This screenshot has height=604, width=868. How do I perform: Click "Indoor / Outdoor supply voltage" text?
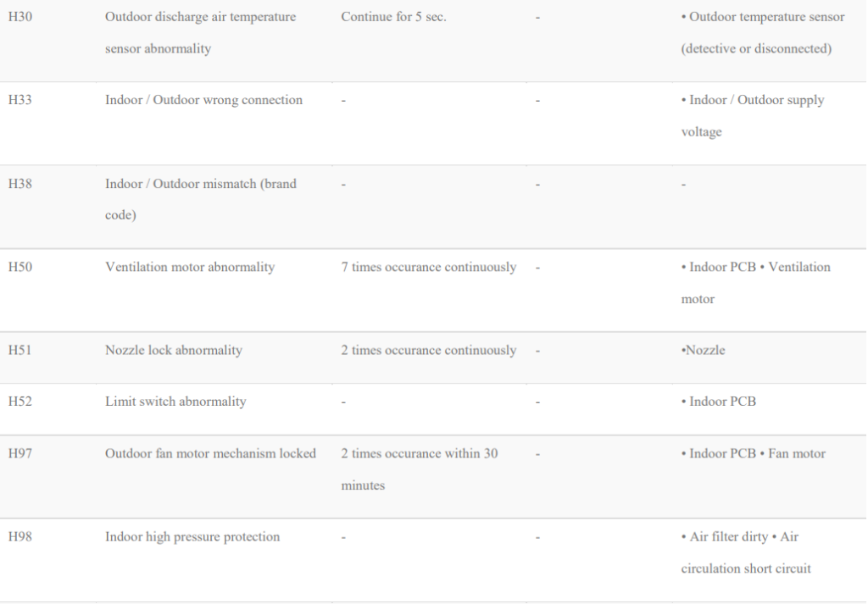coord(753,115)
